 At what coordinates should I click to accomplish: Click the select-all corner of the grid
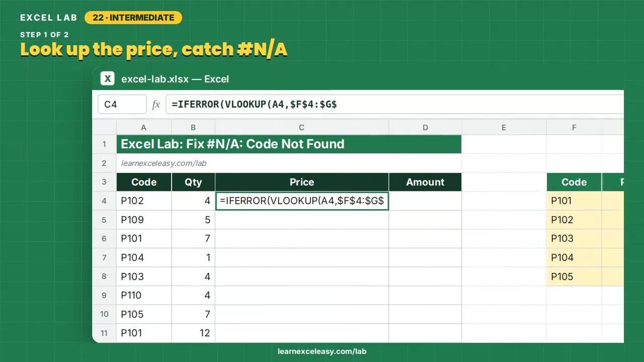[x=104, y=128]
